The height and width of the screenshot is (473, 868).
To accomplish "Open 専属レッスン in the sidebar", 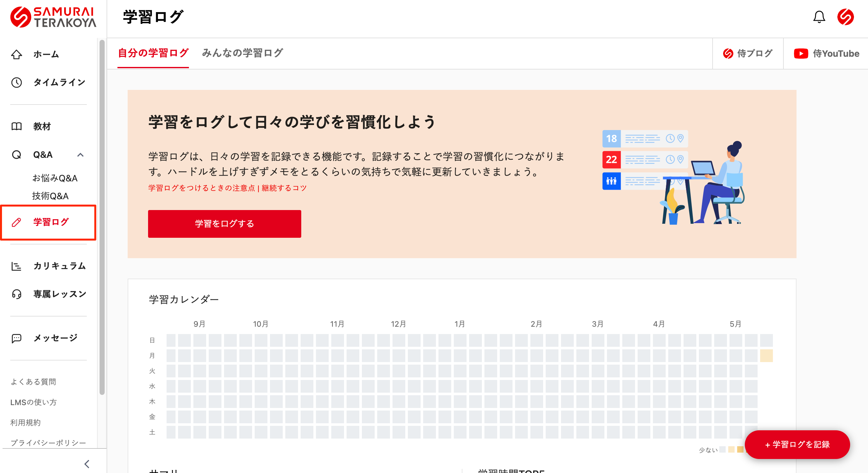I will point(16,294).
